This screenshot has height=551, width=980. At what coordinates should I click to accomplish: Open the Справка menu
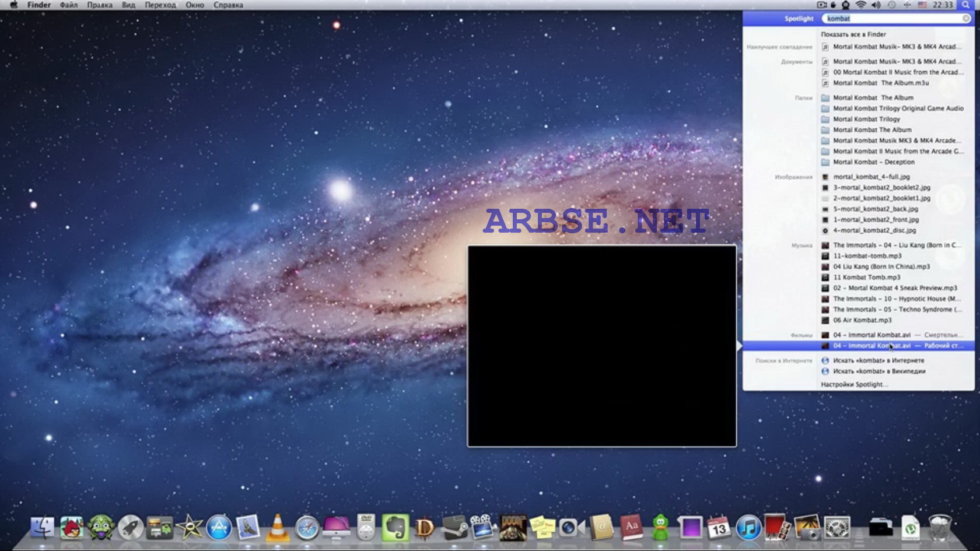(228, 5)
